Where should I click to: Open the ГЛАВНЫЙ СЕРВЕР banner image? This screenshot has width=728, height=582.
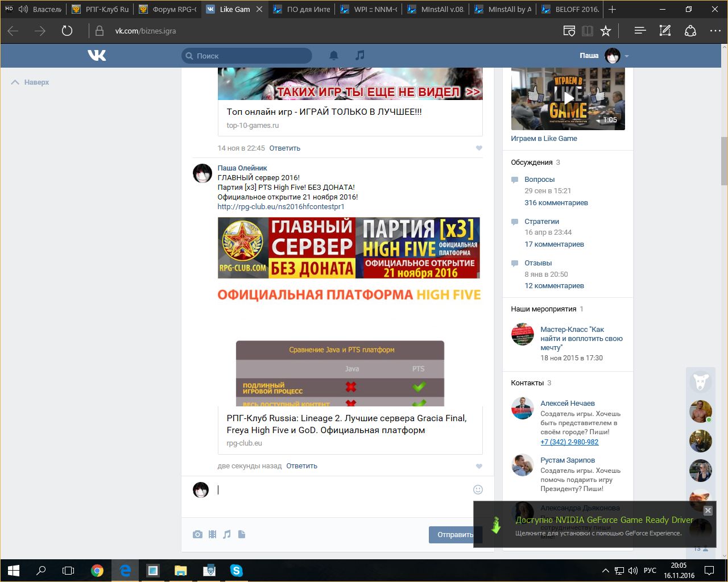click(x=349, y=248)
